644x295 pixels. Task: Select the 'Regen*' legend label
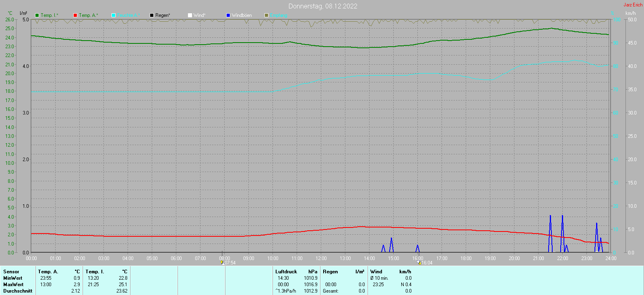163,15
